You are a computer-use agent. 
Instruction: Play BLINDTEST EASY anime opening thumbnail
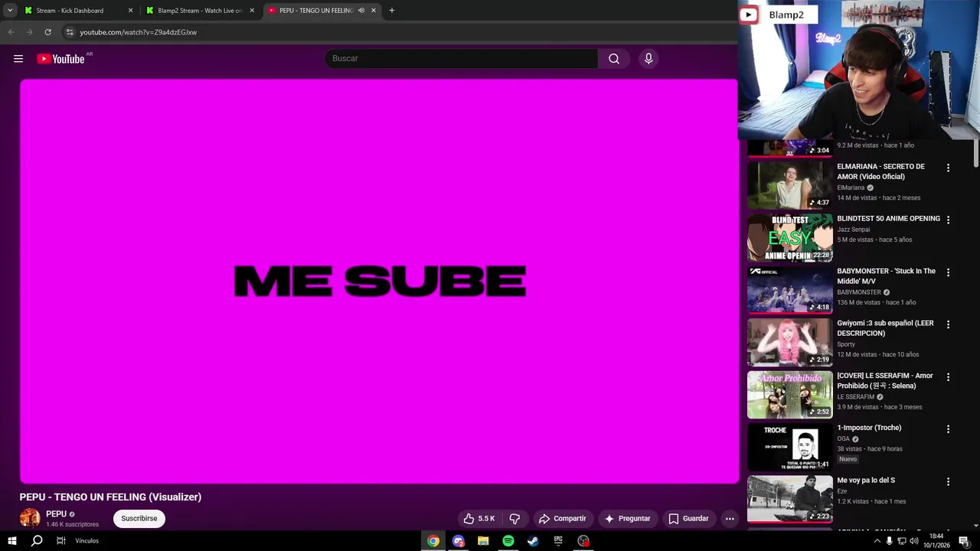pos(789,237)
